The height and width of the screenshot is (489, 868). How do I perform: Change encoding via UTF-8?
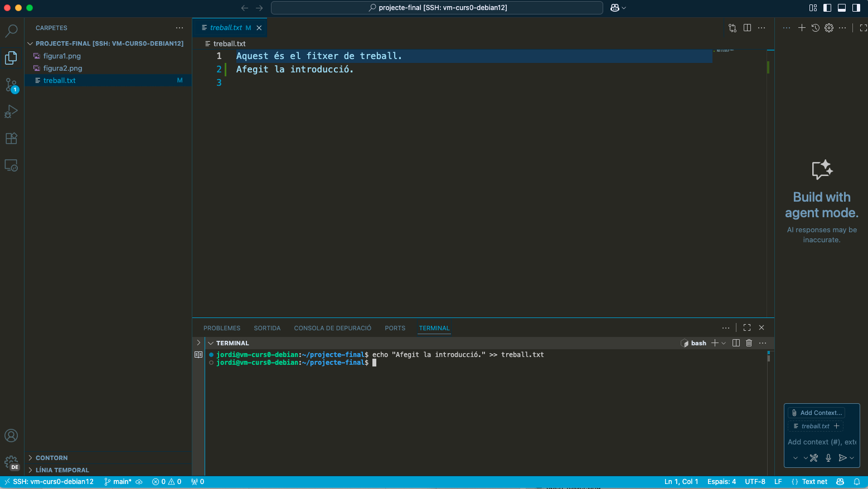[755, 482]
